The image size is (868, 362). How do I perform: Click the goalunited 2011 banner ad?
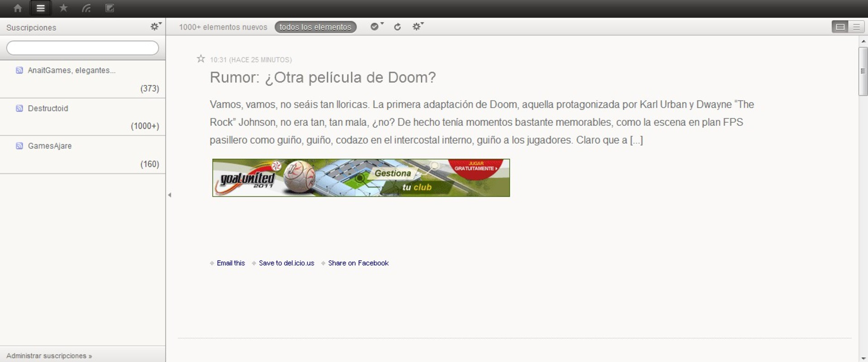point(361,178)
